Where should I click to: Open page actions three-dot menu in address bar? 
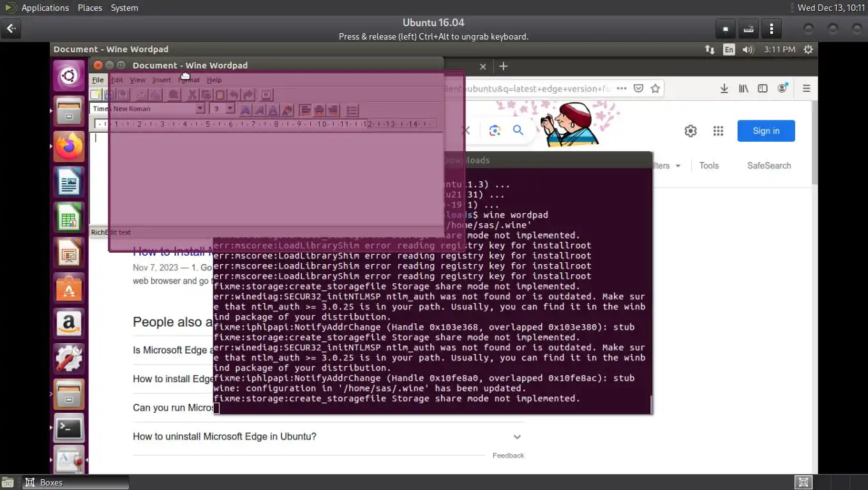[x=621, y=89]
